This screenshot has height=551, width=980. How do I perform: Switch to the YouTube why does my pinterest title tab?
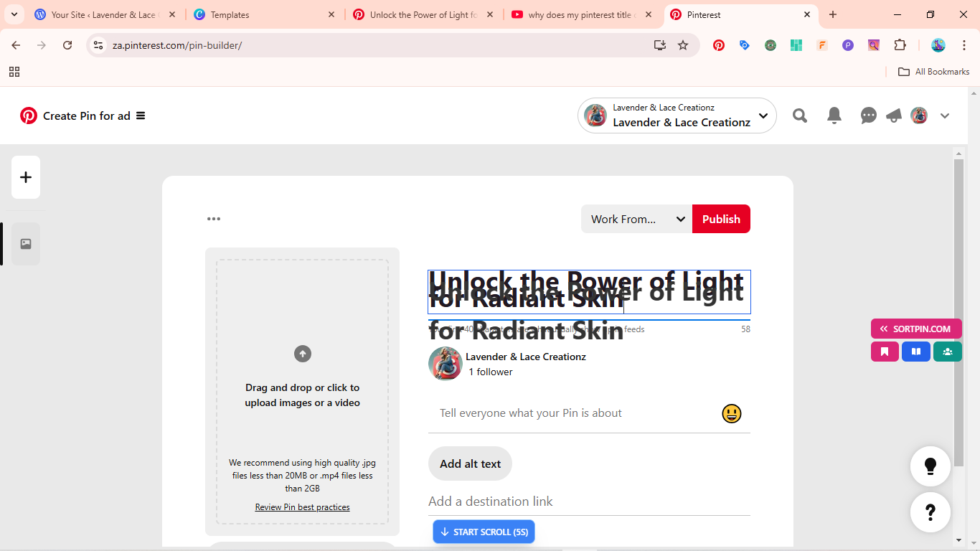[582, 14]
